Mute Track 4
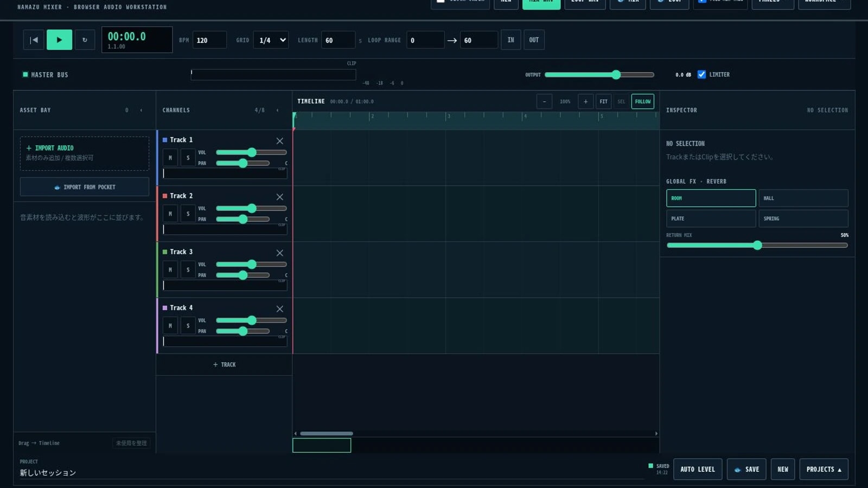Screen dimensions: 868x488 [x=170, y=325]
